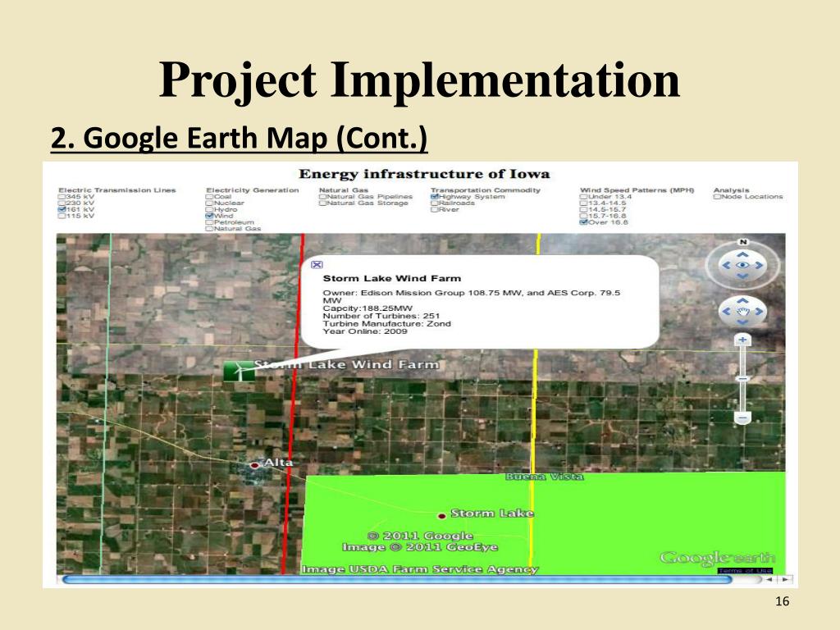The image size is (840, 630).
Task: Check the Petroleum generation checkbox
Action: 209,222
